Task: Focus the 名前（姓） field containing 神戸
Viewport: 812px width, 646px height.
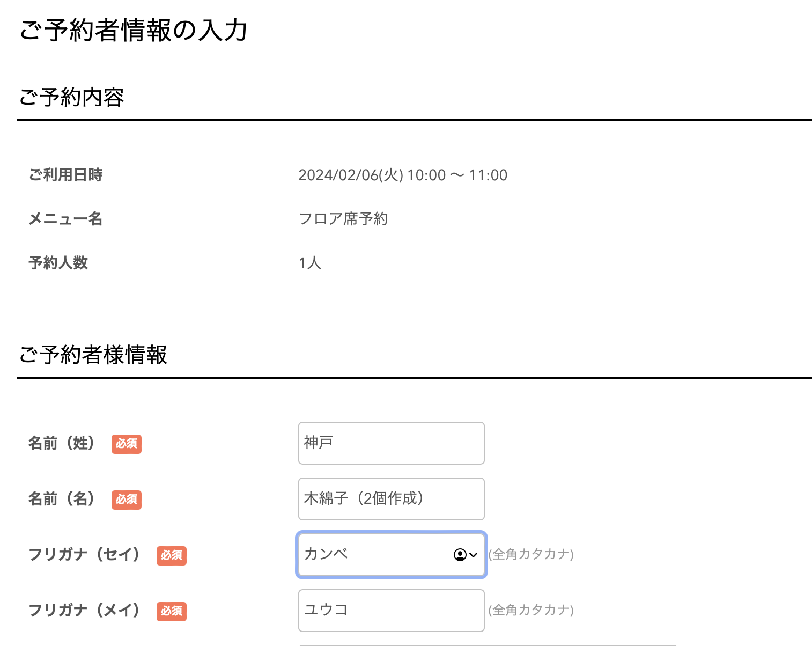Action: [x=392, y=443]
